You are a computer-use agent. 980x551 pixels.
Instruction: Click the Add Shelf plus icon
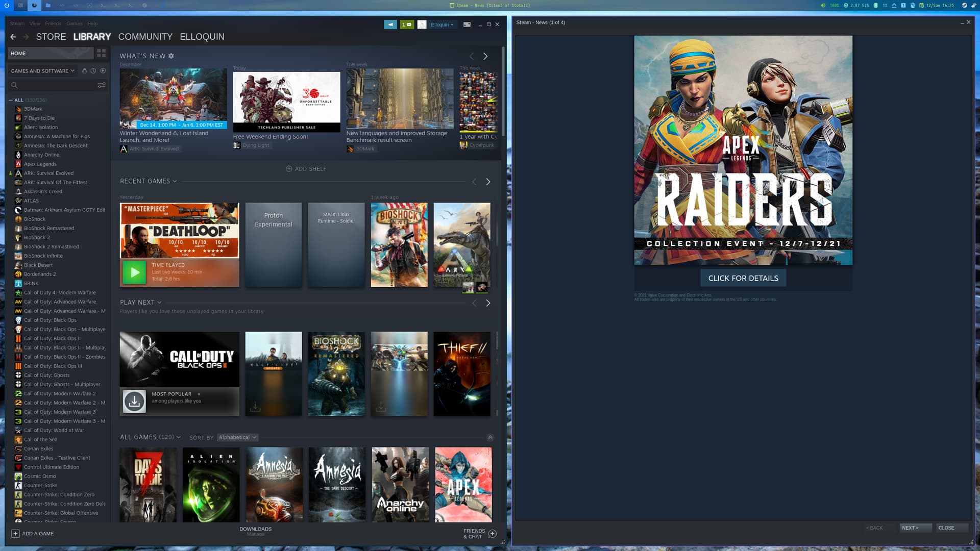coord(289,169)
